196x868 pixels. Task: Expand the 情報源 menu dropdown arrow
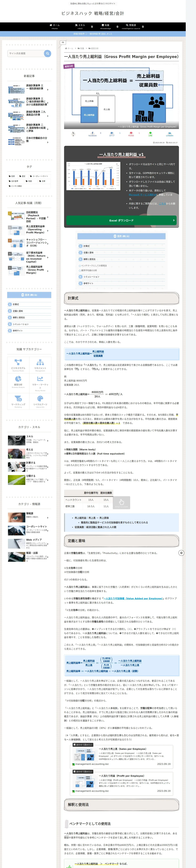point(143,26)
